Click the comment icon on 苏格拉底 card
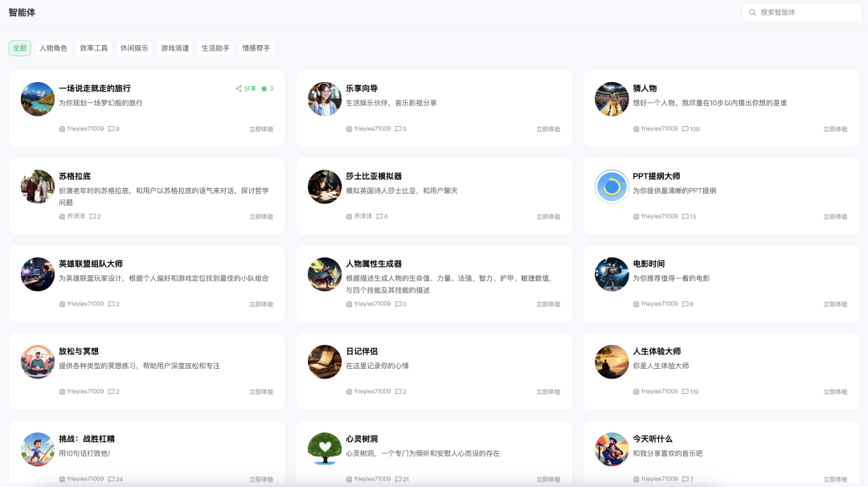 pyautogui.click(x=92, y=216)
